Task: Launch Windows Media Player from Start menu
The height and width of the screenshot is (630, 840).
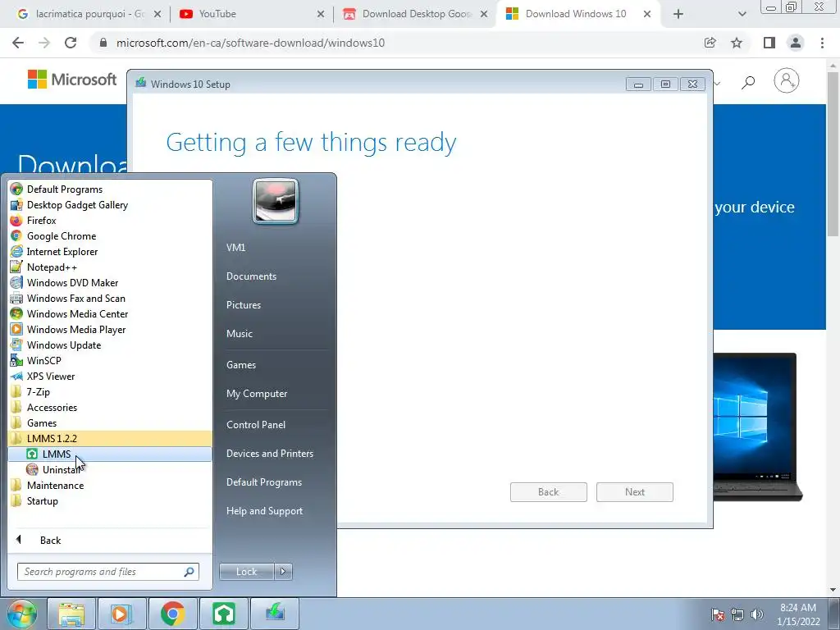Action: (x=76, y=330)
